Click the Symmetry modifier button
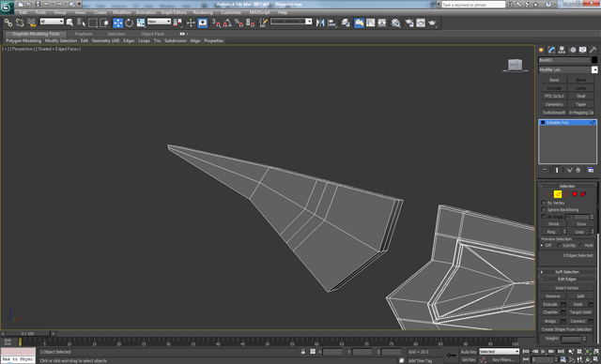Viewport: 601px width, 364px height. (554, 104)
